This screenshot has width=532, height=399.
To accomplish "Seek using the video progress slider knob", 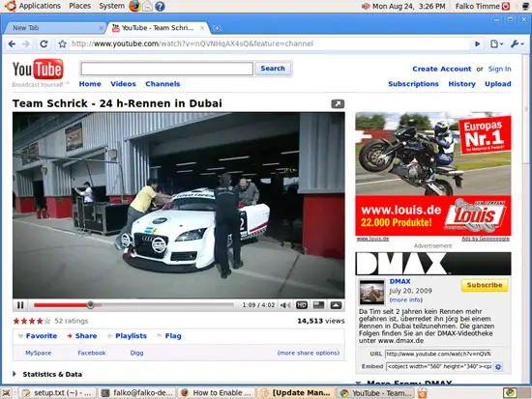I will coord(90,304).
